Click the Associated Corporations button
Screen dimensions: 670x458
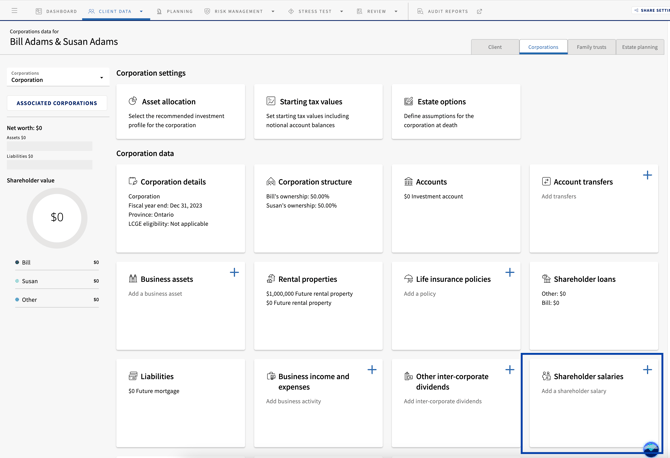[57, 103]
